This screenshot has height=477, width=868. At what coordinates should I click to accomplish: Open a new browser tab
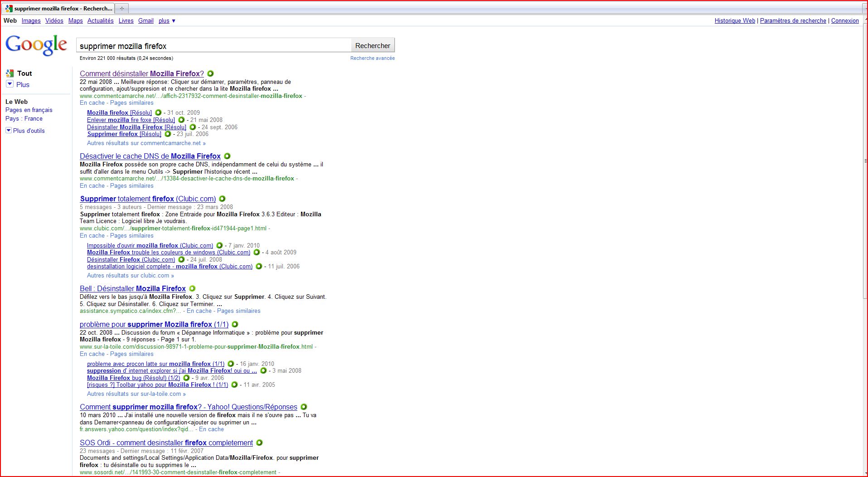pos(121,9)
